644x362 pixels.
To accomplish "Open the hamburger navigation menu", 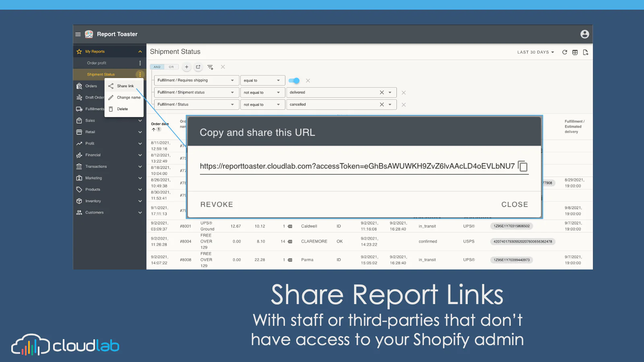I will point(78,34).
